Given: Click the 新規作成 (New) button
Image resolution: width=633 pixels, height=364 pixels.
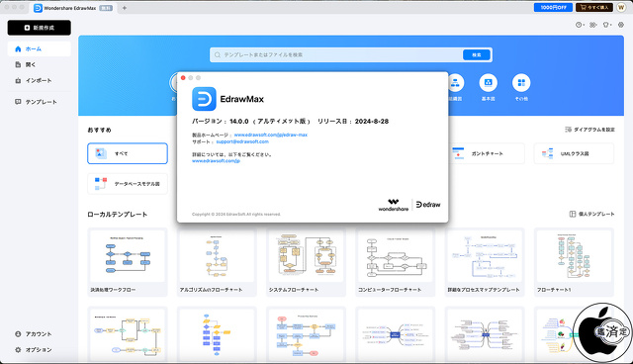Looking at the screenshot, I should (x=40, y=28).
